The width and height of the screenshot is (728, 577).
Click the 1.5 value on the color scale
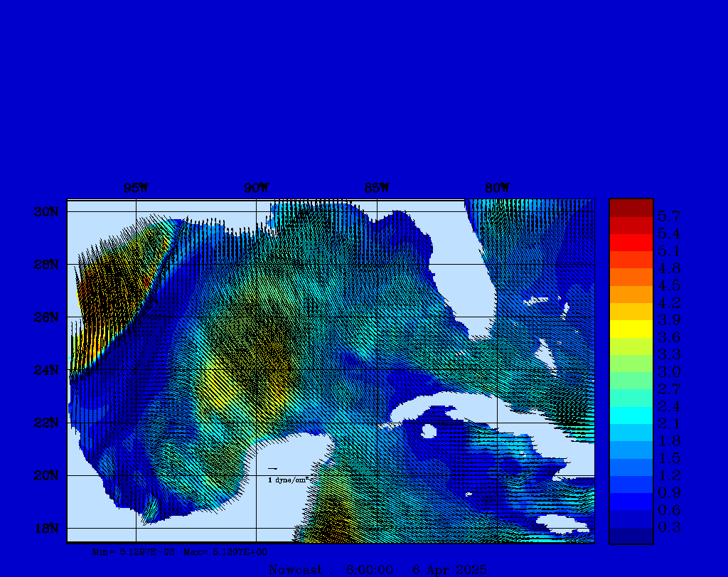click(x=669, y=458)
